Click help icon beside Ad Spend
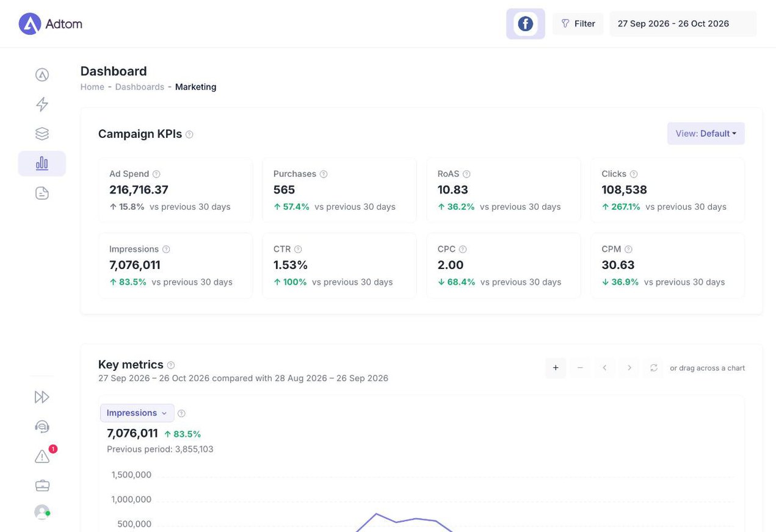This screenshot has width=776, height=532. tap(156, 174)
